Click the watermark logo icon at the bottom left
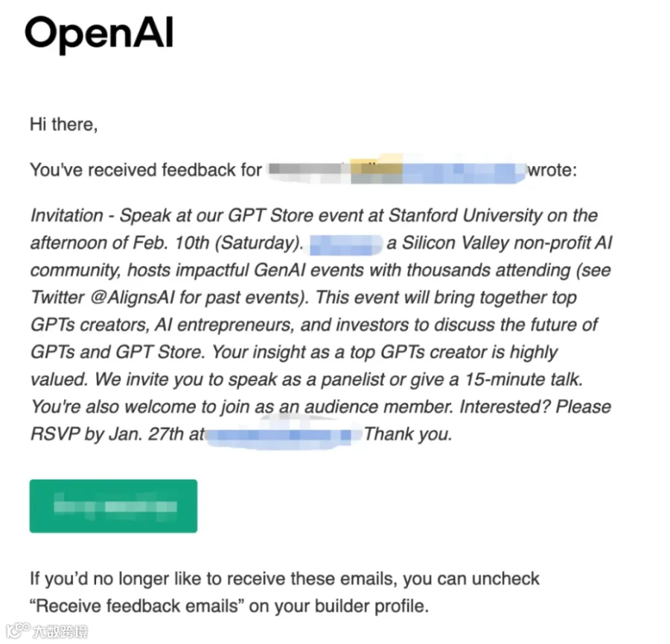 click(x=18, y=631)
